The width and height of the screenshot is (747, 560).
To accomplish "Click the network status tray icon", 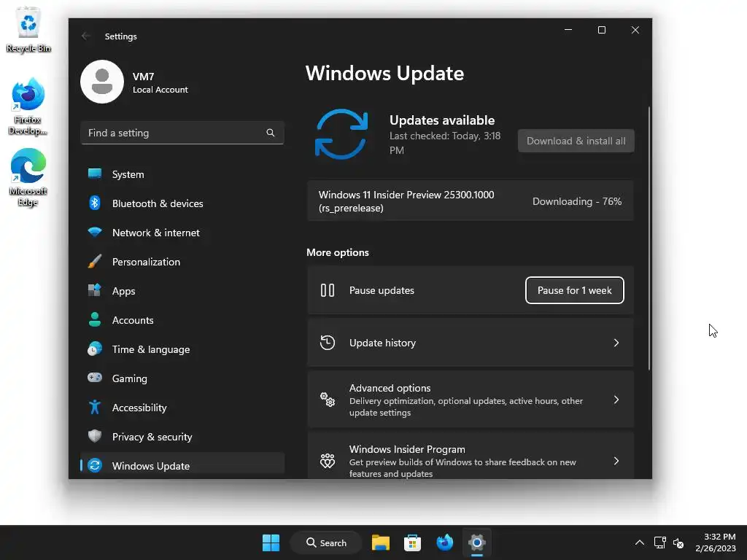I will click(659, 542).
